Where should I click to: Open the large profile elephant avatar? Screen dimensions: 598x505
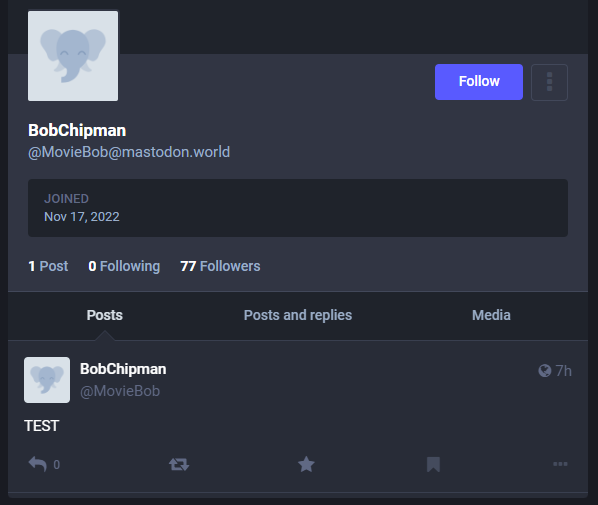pyautogui.click(x=73, y=56)
